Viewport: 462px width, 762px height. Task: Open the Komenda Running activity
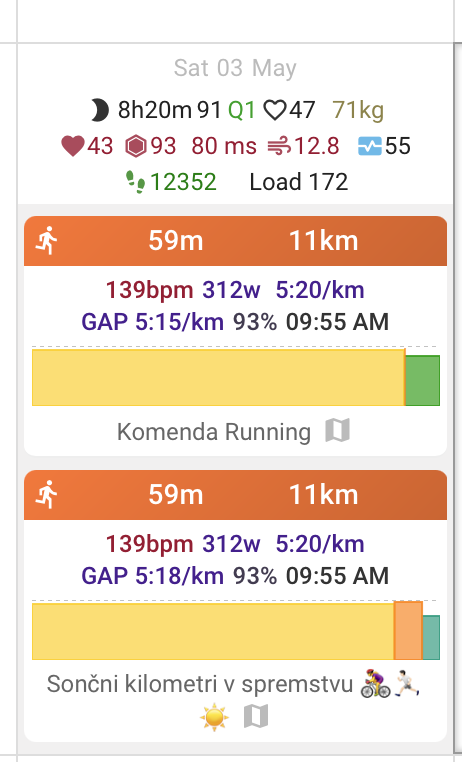coord(214,432)
